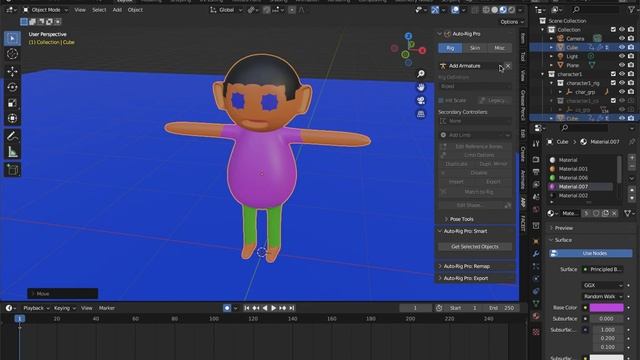Open Render properties tab icon
Screen dimensions: 640x360
click(536, 160)
